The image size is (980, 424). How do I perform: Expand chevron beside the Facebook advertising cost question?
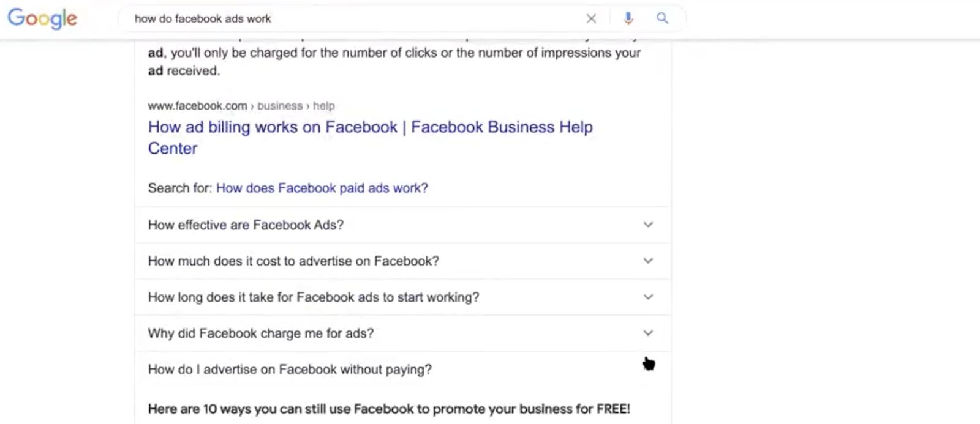pyautogui.click(x=648, y=261)
